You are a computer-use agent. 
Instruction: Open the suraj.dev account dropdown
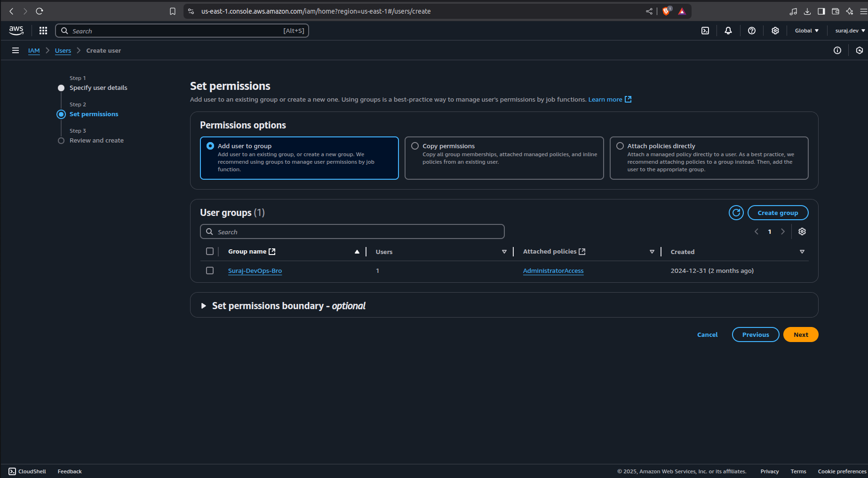(850, 31)
